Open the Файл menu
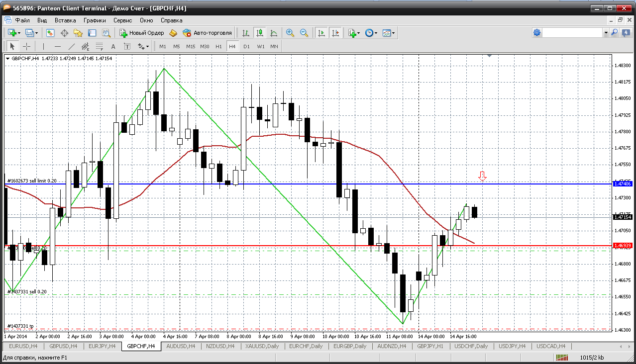 pyautogui.click(x=22, y=20)
